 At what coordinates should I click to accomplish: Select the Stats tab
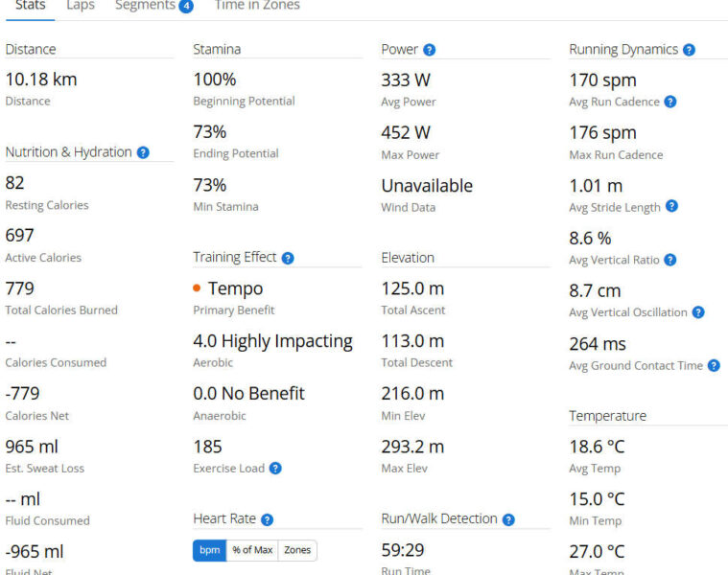pos(30,6)
